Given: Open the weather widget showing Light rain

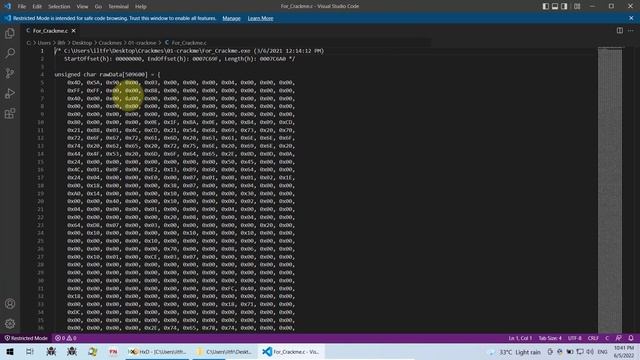Looking at the screenshot, I should (x=515, y=352).
